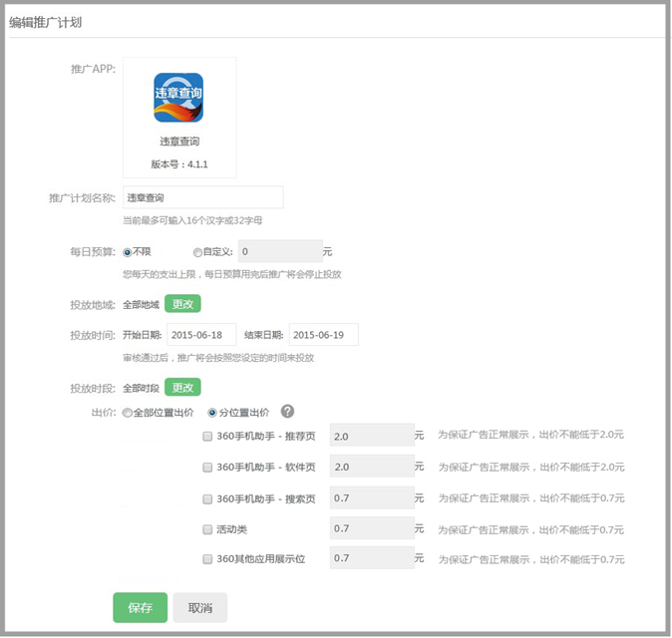
Task: Click the 编辑推广计划 dialog title
Action: click(x=46, y=22)
